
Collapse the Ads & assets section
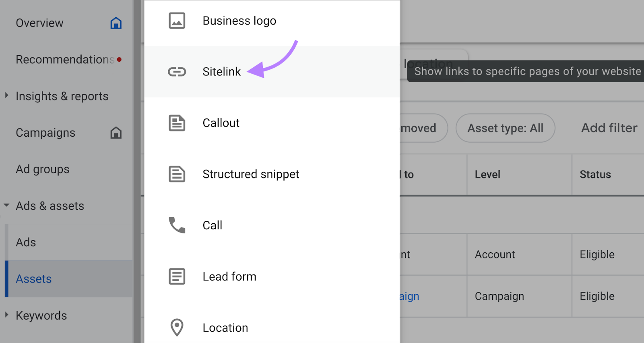pyautogui.click(x=7, y=205)
